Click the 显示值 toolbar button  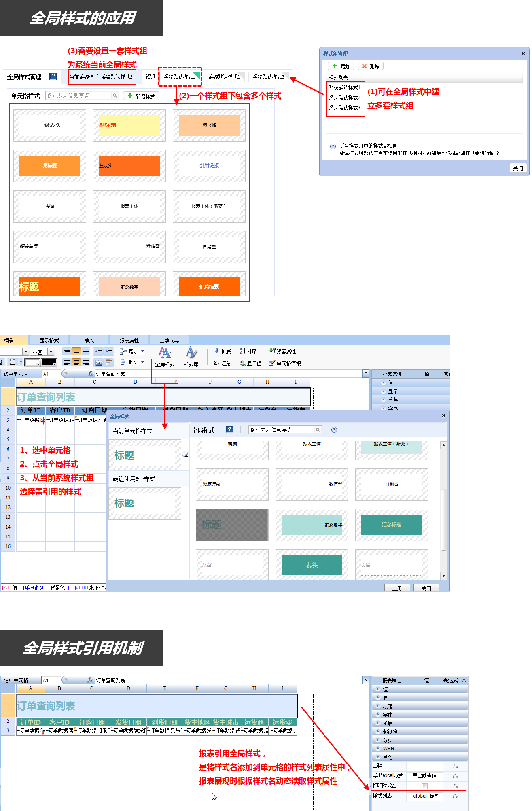(x=250, y=363)
